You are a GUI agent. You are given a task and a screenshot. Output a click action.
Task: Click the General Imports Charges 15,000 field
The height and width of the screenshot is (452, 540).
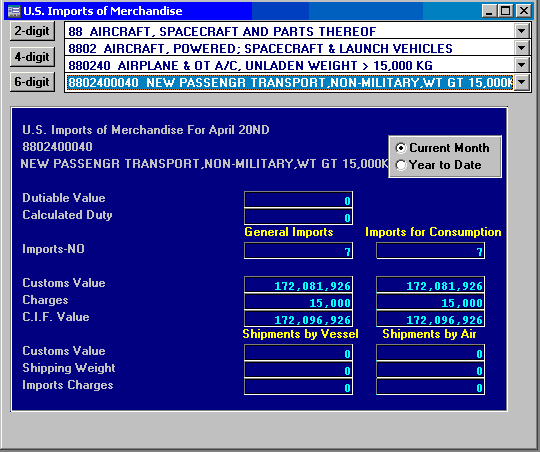pos(298,302)
